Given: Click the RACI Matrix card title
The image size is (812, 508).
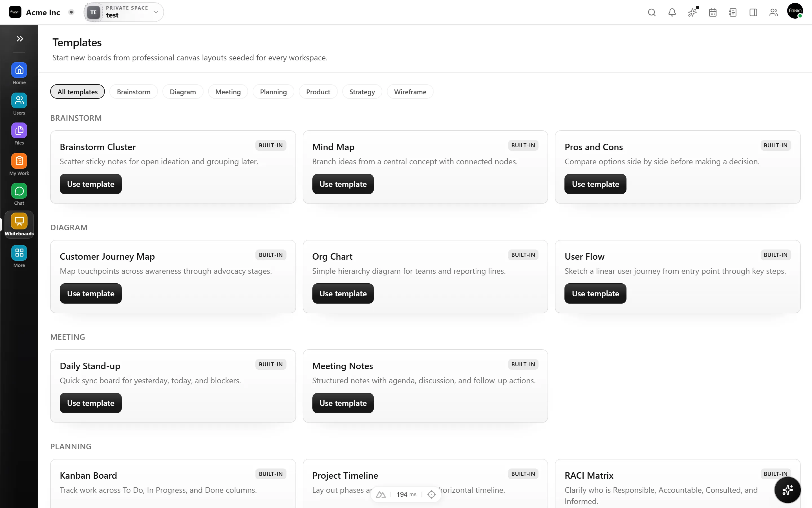Looking at the screenshot, I should tap(589, 476).
